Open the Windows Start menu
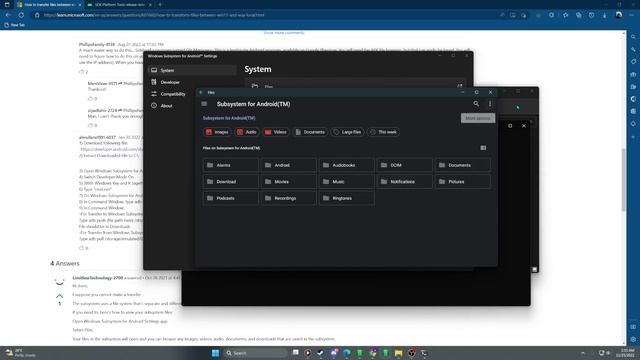 (x=216, y=353)
